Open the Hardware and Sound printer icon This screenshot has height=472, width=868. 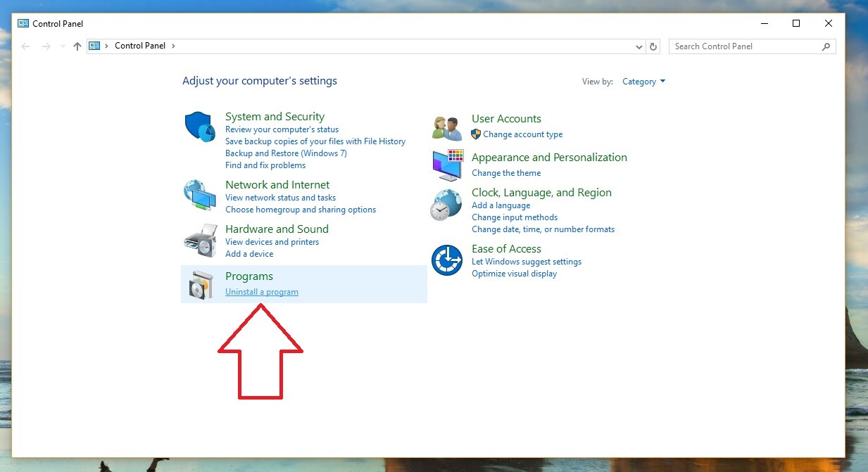coord(200,240)
